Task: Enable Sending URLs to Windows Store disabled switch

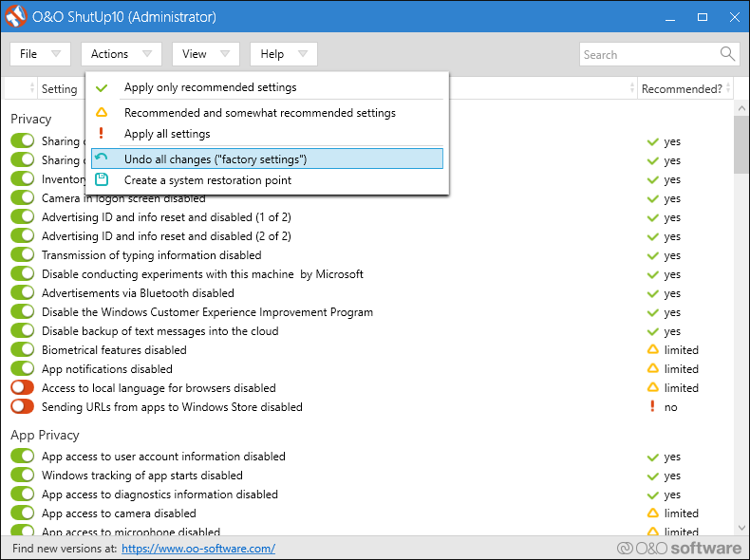Action: [22, 406]
